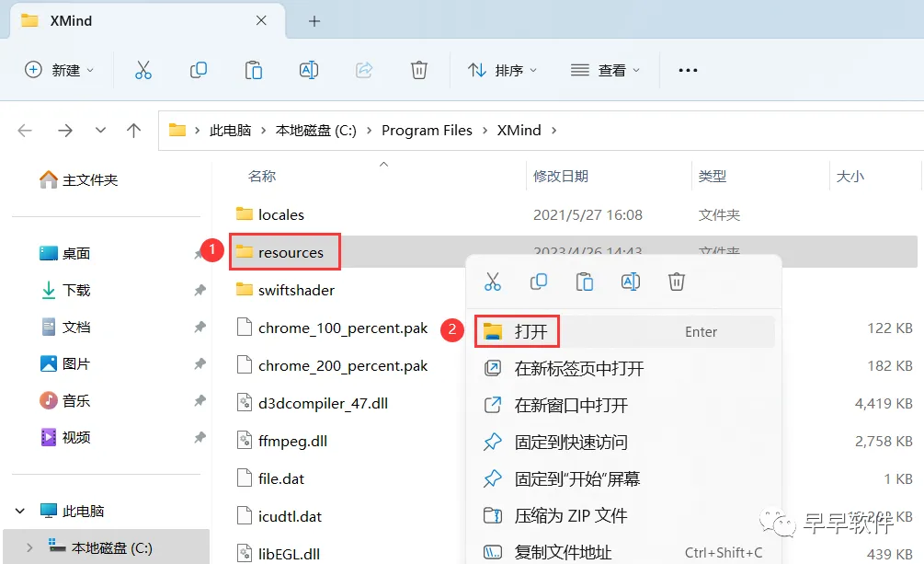The image size is (924, 564).
Task: Open the 排序 sort dropdown
Action: (503, 70)
